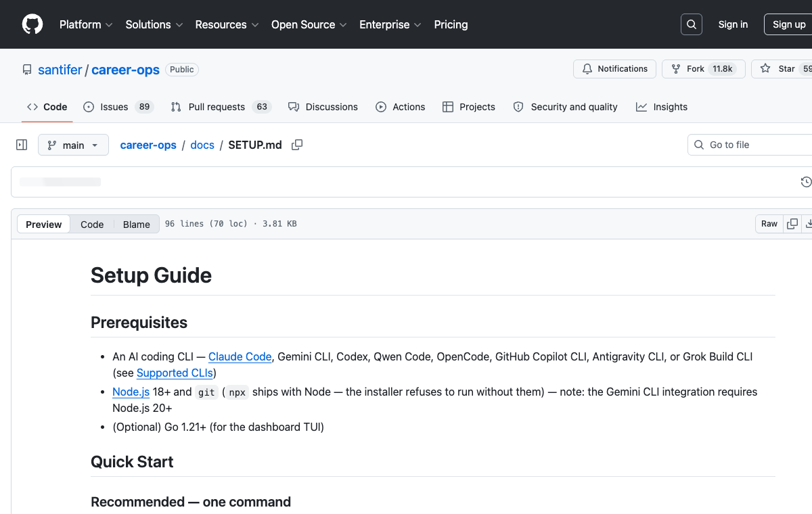Viewport: 812px width, 514px height.
Task: Click the fork count 11.8k
Action: point(723,69)
